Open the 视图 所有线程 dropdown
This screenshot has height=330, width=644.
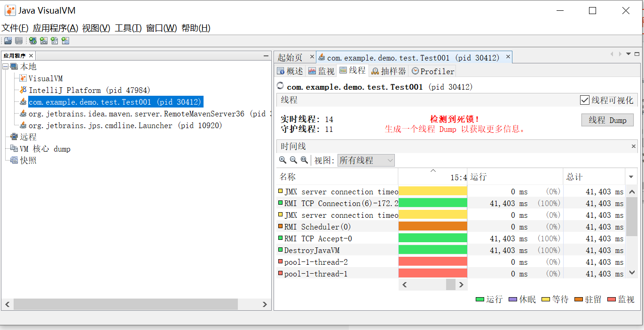click(x=366, y=161)
